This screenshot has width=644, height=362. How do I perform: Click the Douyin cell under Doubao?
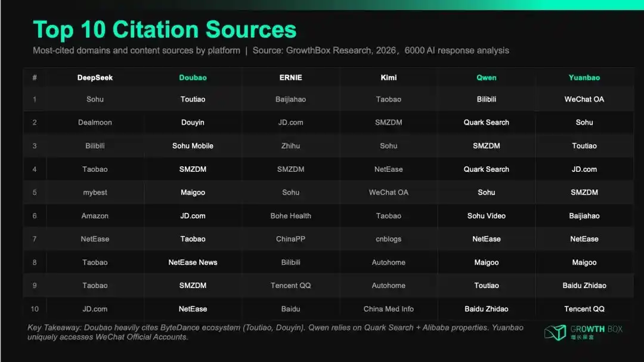(193, 122)
